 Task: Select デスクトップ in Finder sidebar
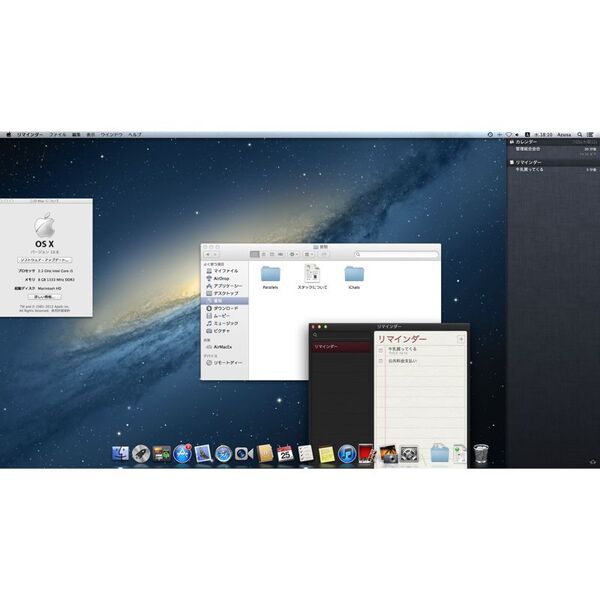(225, 293)
